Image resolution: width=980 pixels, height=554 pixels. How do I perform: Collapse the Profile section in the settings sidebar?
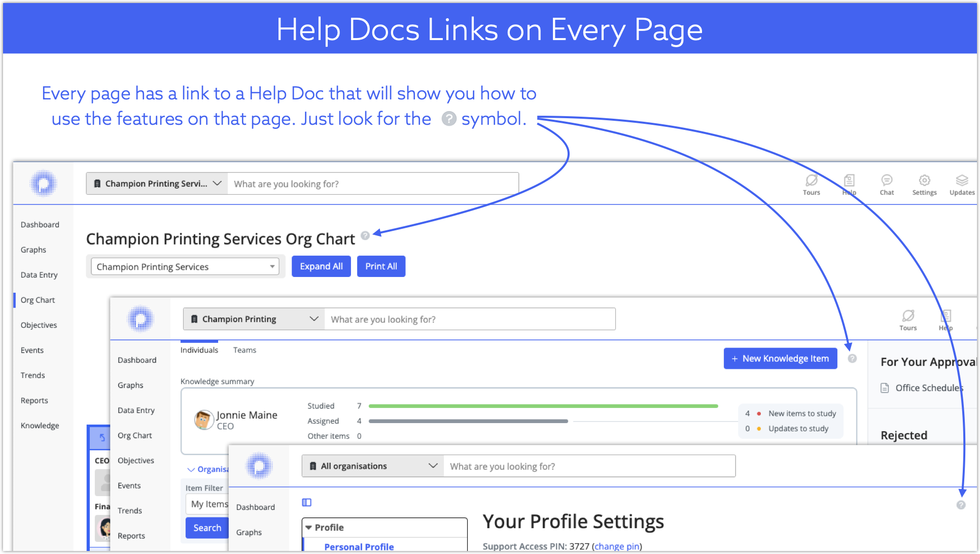[x=310, y=527]
